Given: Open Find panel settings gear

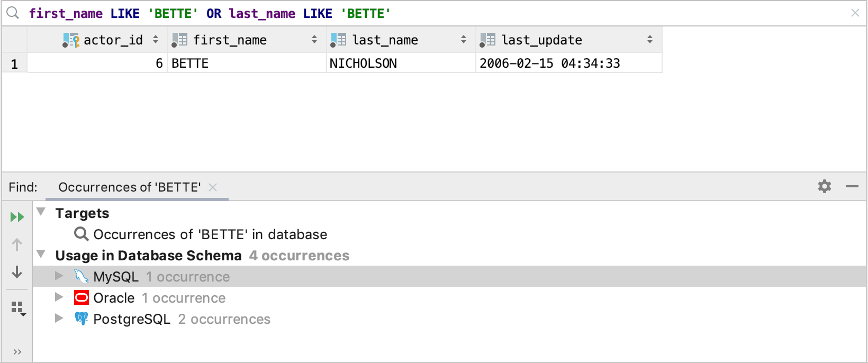Looking at the screenshot, I should 825,186.
